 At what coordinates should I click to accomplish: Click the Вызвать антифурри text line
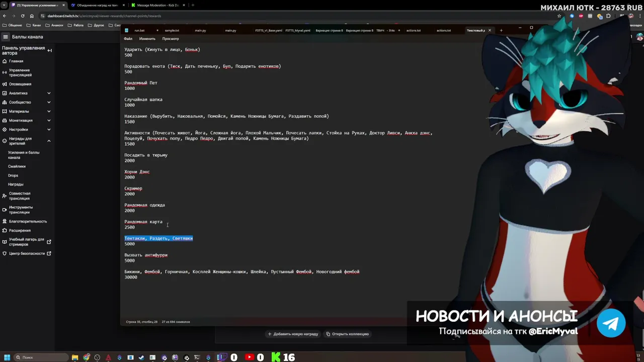click(x=146, y=255)
